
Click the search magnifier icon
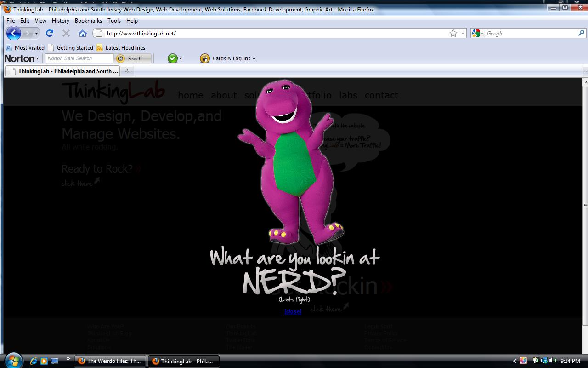(x=582, y=33)
